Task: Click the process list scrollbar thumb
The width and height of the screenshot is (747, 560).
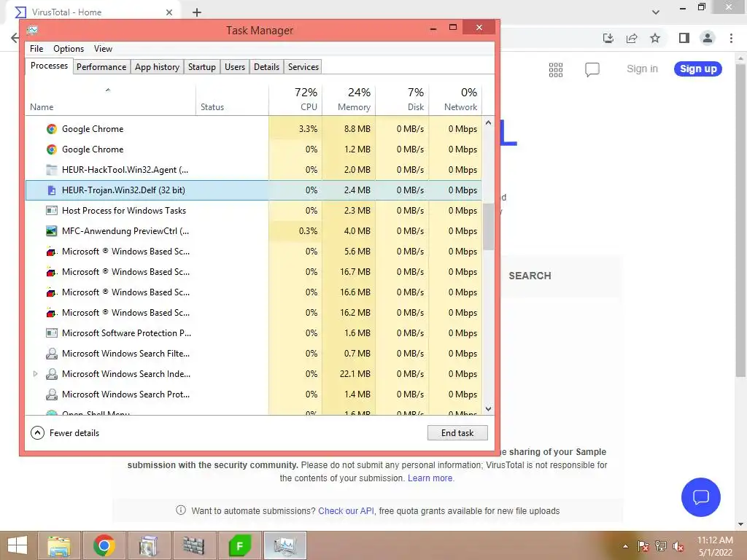Action: coord(488,227)
